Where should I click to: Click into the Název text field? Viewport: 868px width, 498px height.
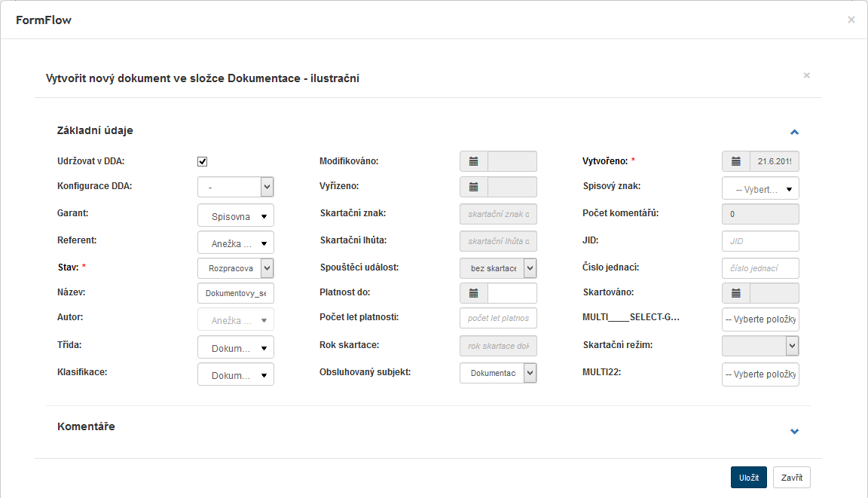[x=235, y=293]
